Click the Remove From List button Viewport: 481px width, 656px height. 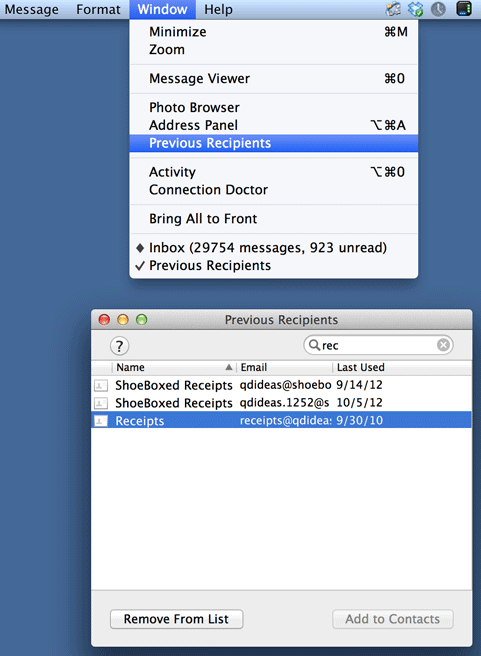click(177, 619)
